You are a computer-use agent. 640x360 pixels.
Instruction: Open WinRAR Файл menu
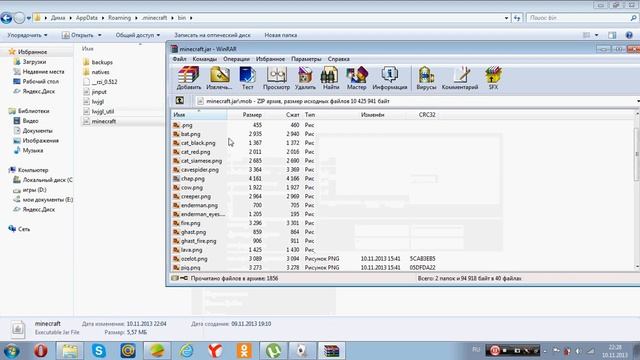pos(179,59)
